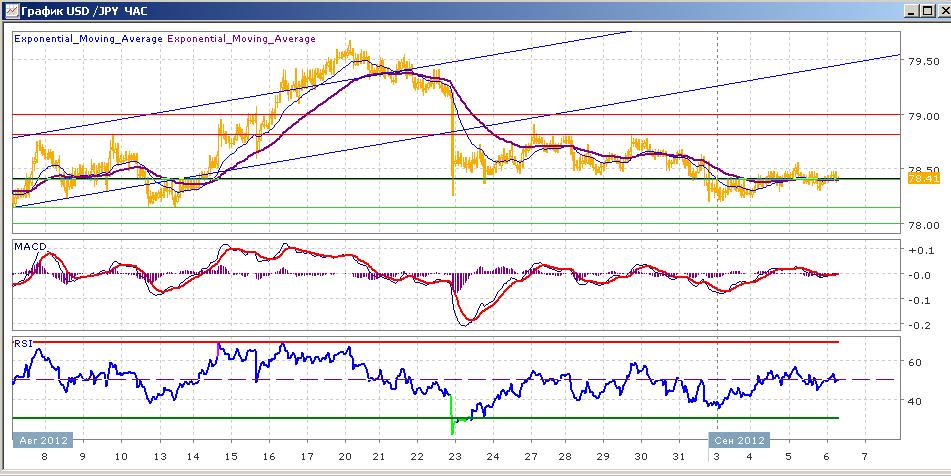This screenshot has width=951, height=476.
Task: Minimize the USD/JPY chart window
Action: pos(912,10)
